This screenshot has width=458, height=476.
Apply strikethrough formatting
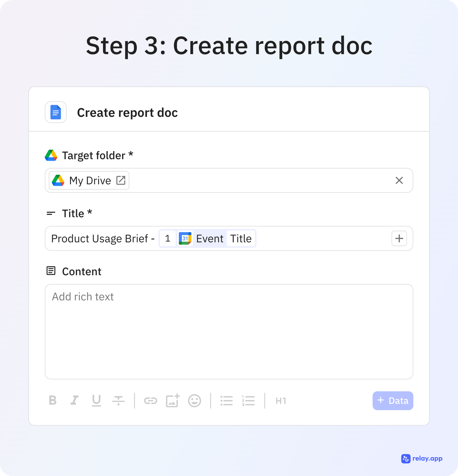click(x=118, y=400)
